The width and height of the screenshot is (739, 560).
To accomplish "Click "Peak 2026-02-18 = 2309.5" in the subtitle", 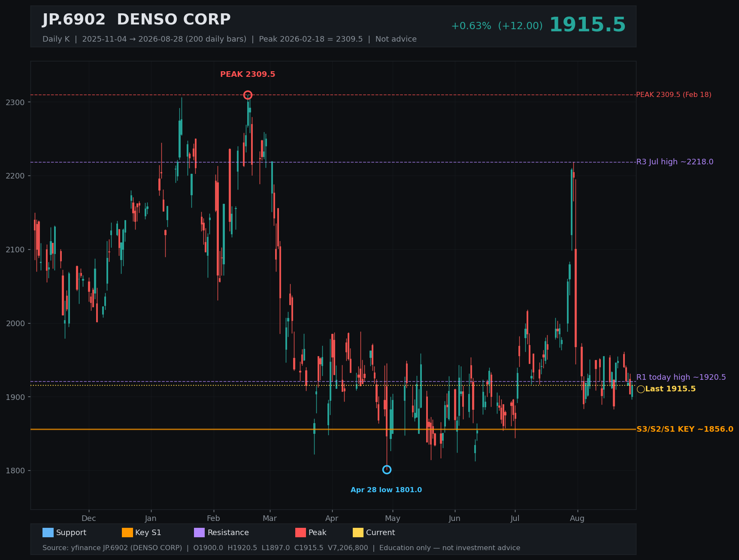I will click(311, 39).
